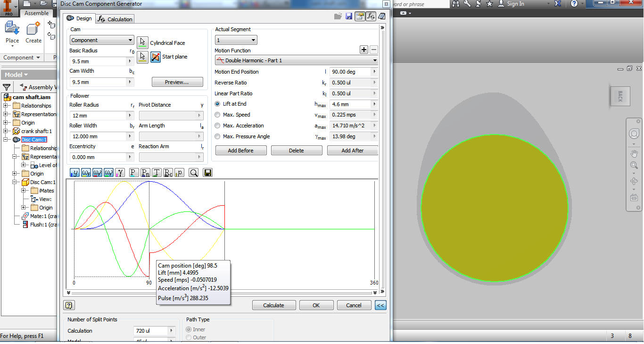The height and width of the screenshot is (344, 644).
Task: Open the Motion Function Double Harmonic dropdown
Action: (x=297, y=60)
